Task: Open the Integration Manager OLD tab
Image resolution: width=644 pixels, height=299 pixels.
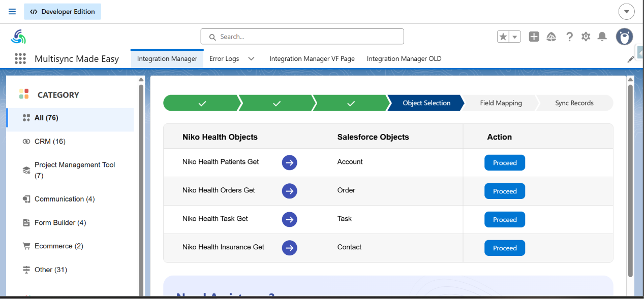Action: click(404, 59)
